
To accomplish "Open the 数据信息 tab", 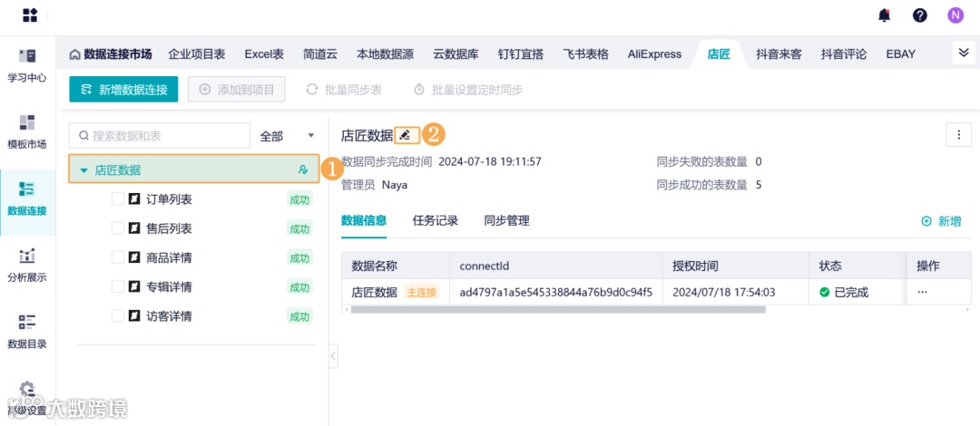I will [364, 220].
